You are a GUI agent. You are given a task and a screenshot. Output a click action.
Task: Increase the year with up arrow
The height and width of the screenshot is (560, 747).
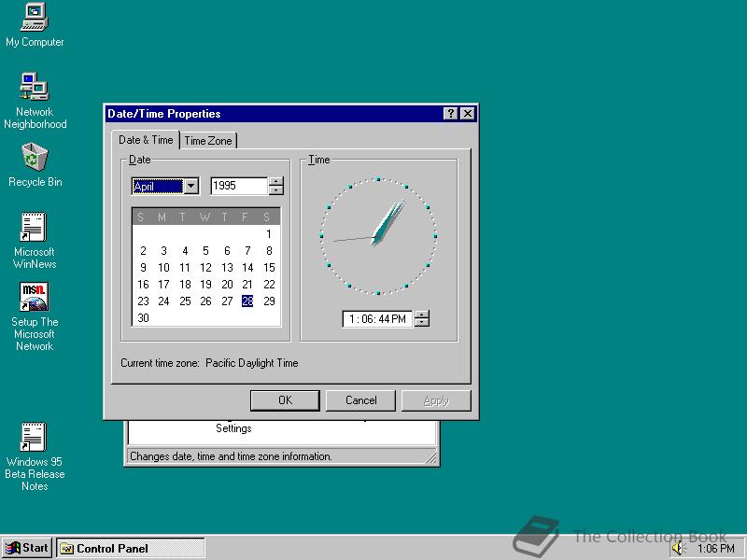pos(275,181)
